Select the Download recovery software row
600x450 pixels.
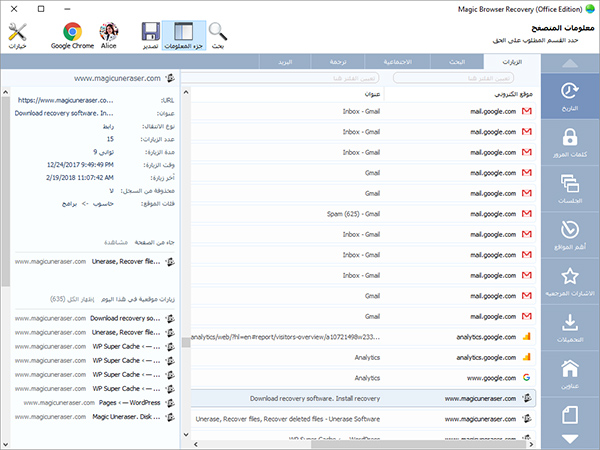363,399
